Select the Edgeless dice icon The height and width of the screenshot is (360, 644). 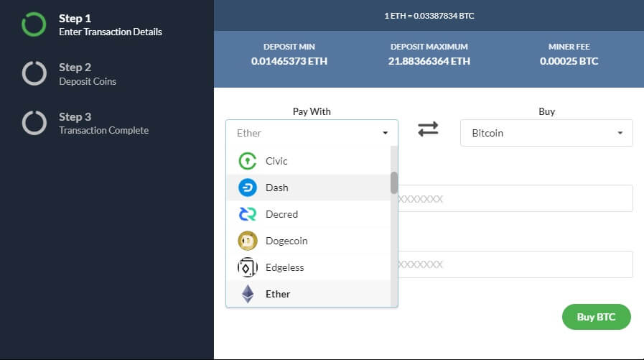247,267
